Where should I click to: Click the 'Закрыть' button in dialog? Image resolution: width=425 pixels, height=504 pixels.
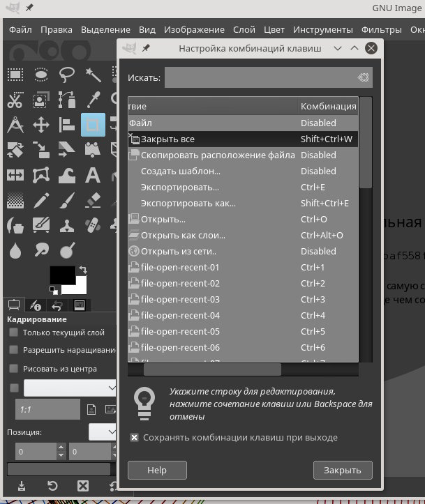(x=343, y=471)
